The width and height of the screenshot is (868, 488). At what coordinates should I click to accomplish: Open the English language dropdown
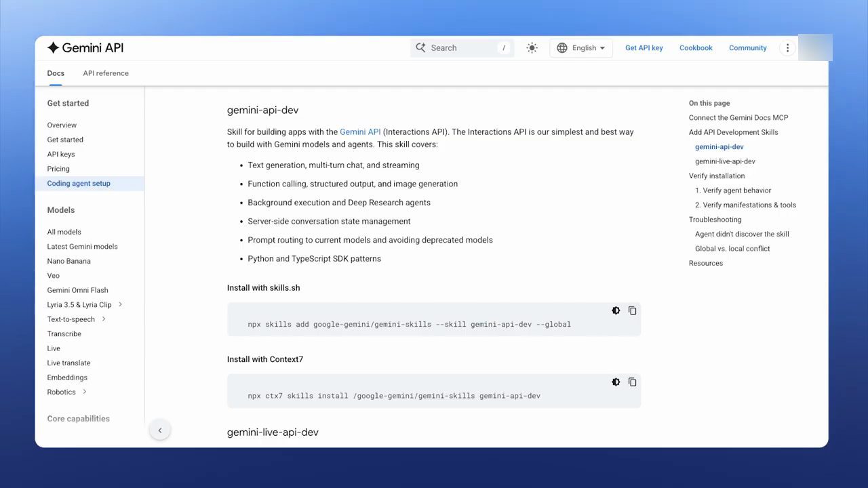coord(581,48)
